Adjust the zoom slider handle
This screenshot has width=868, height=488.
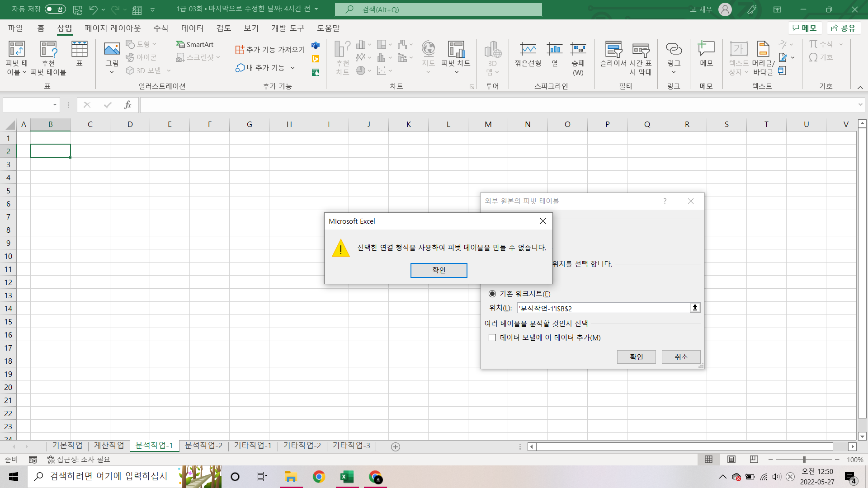point(804,459)
